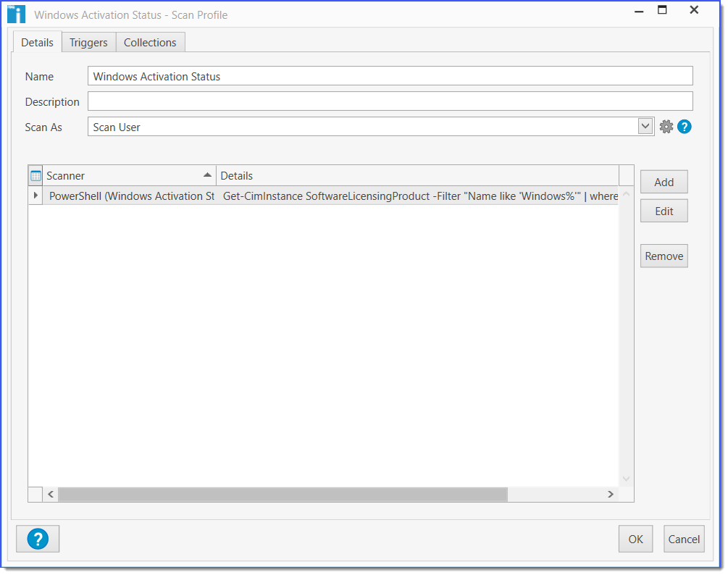Open the Scan As credentials gear settings
The image size is (728, 575).
point(666,127)
